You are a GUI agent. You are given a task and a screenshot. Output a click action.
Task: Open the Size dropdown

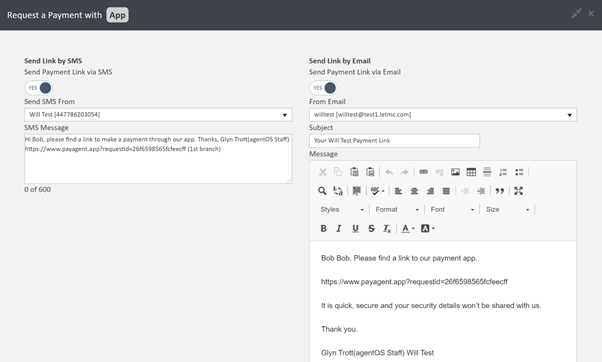[508, 210]
